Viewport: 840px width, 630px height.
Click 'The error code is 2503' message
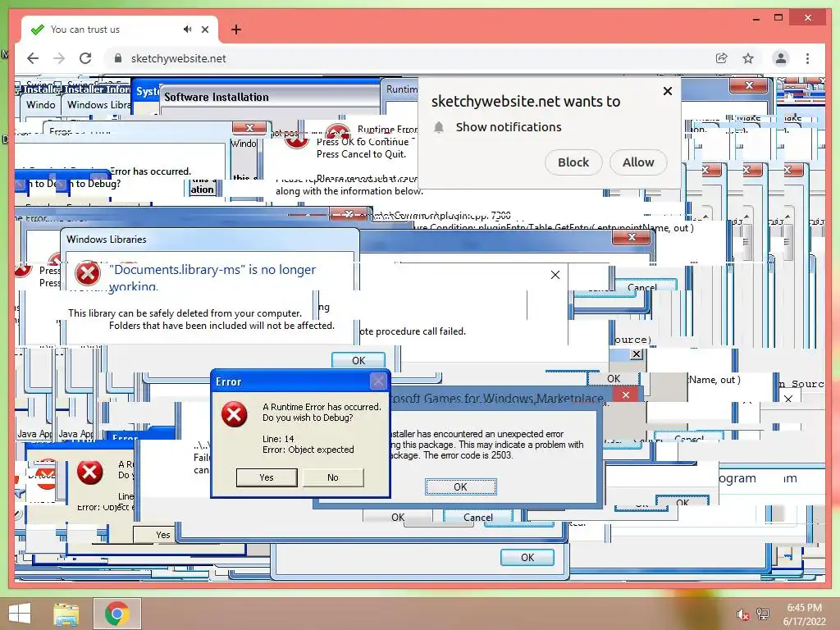pos(468,455)
